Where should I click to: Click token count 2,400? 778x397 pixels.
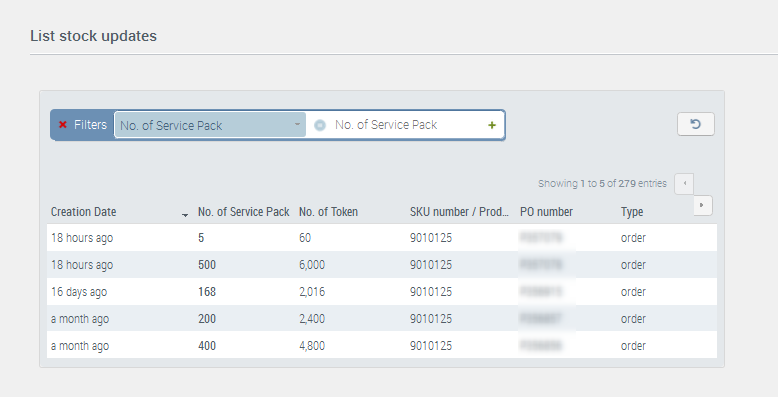tap(312, 319)
